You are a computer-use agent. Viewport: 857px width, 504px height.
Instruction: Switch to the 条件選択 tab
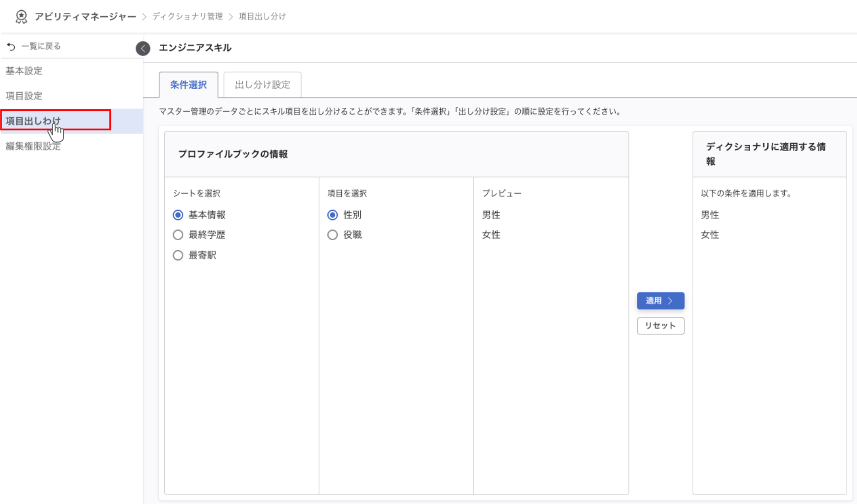(188, 84)
